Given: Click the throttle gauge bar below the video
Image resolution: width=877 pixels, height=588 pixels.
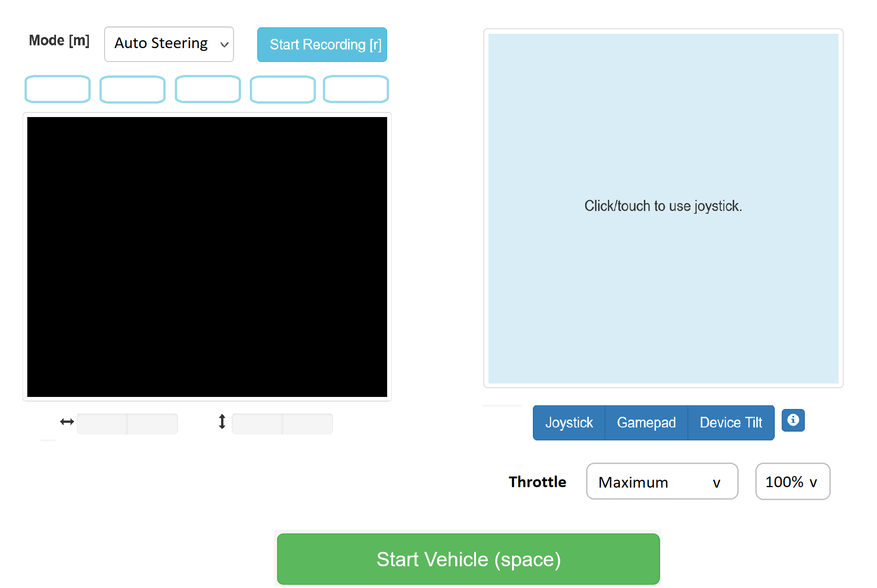Looking at the screenshot, I should coord(282,423).
